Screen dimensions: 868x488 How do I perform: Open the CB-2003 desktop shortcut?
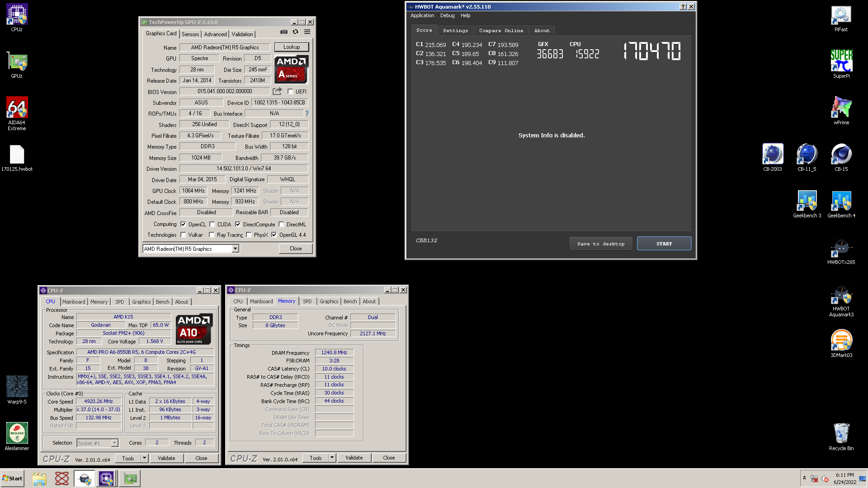pyautogui.click(x=772, y=157)
